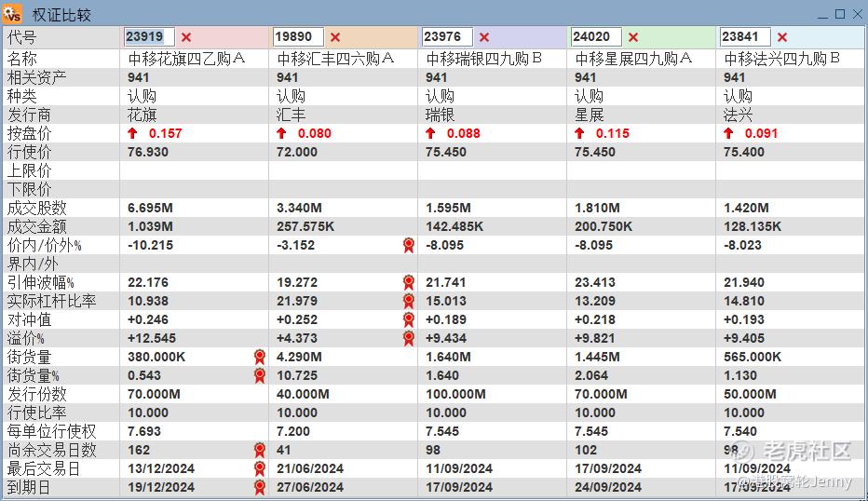868x501 pixels.
Task: Click the 引伸波幅% row label
Action: click(40, 282)
